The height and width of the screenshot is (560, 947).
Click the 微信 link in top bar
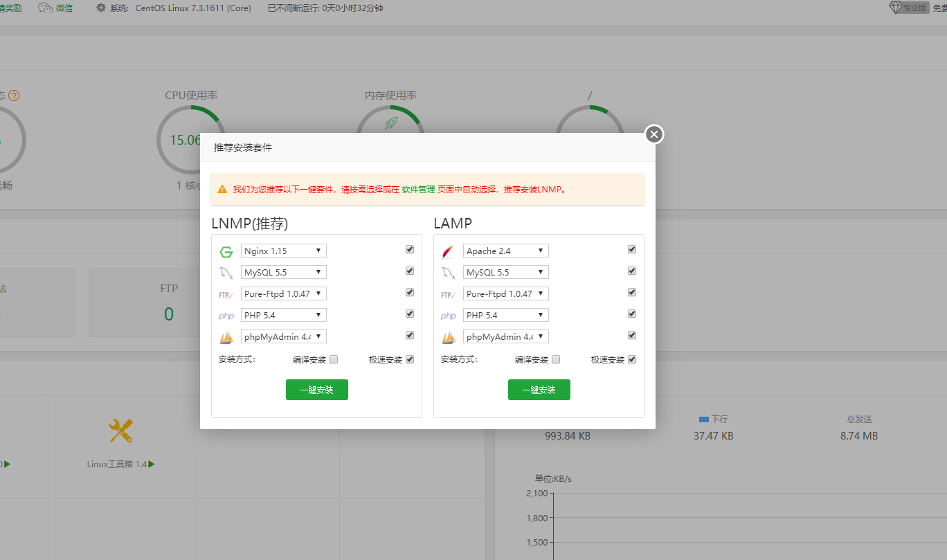[64, 8]
